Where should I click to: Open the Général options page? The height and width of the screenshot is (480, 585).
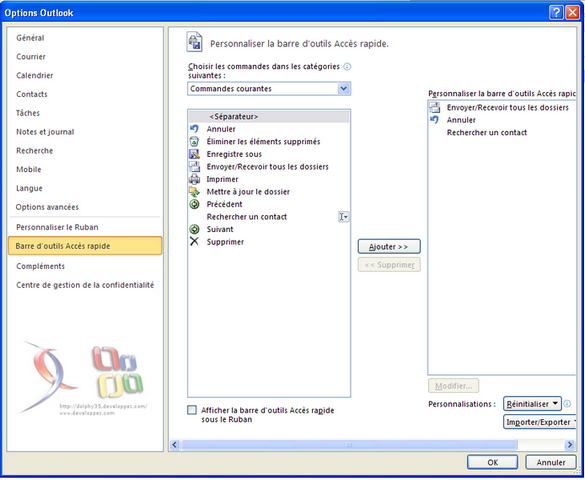point(30,38)
